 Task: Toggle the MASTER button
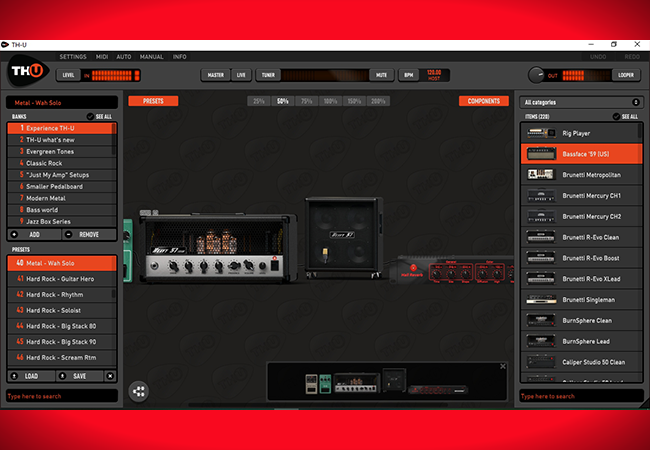216,75
